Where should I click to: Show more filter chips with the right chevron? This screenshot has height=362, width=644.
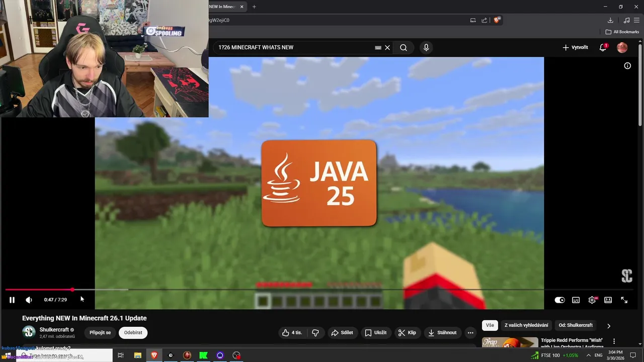609,326
